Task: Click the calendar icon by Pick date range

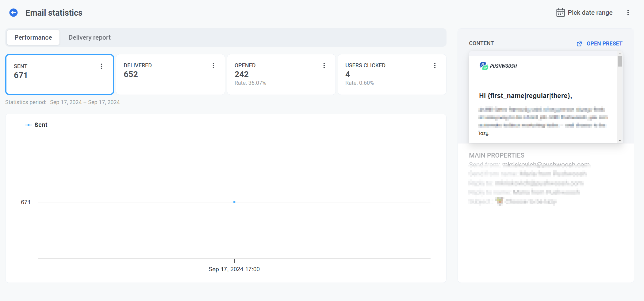Action: click(x=560, y=13)
